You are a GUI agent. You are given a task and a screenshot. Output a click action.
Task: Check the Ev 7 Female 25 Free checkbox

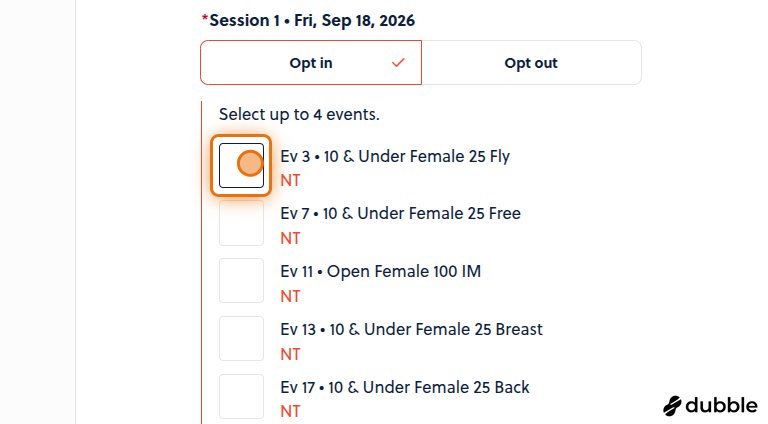pos(241,223)
